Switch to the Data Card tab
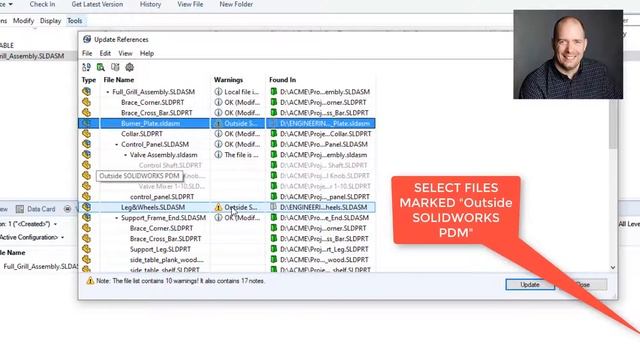 click(41, 209)
